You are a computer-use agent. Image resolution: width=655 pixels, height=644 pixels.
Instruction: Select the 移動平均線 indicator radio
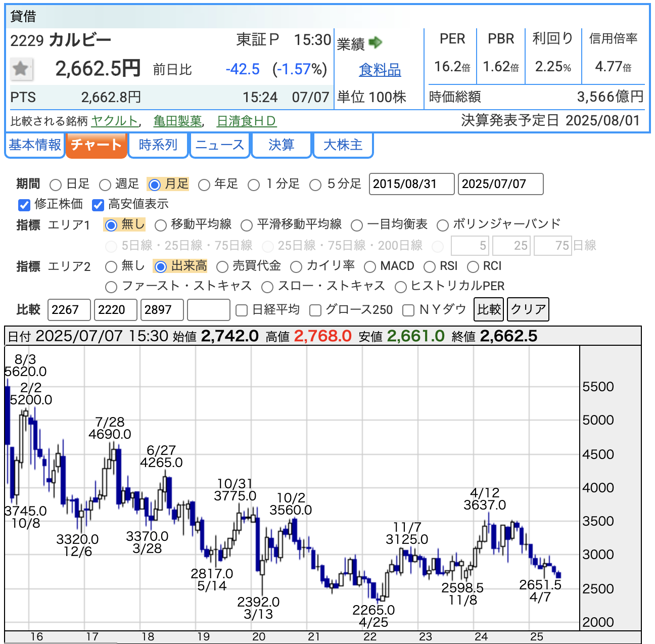pyautogui.click(x=161, y=225)
